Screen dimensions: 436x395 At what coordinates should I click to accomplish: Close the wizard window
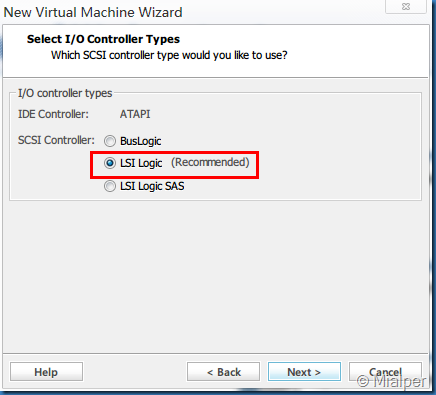point(406,6)
